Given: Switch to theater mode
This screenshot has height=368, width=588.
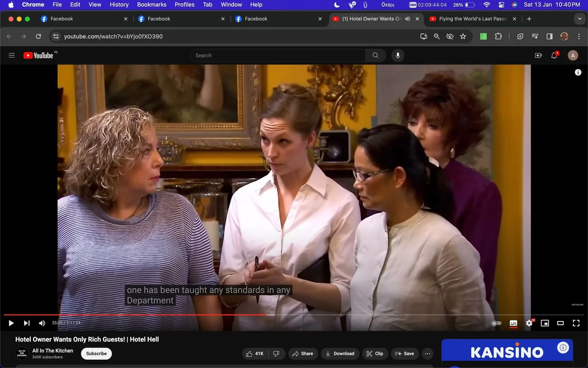Looking at the screenshot, I should pyautogui.click(x=560, y=323).
